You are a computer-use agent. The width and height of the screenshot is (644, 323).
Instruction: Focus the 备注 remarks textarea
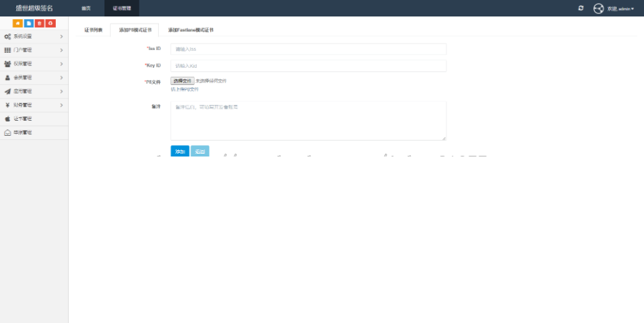pyautogui.click(x=308, y=121)
